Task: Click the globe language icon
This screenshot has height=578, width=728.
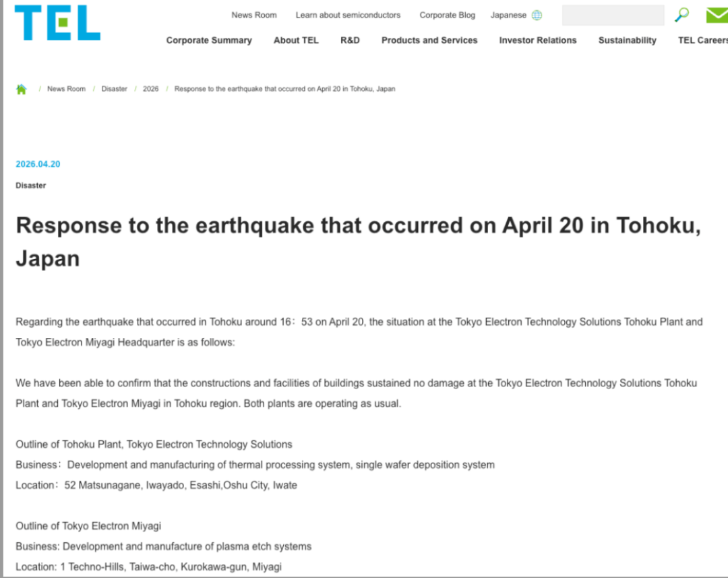Action: click(537, 15)
